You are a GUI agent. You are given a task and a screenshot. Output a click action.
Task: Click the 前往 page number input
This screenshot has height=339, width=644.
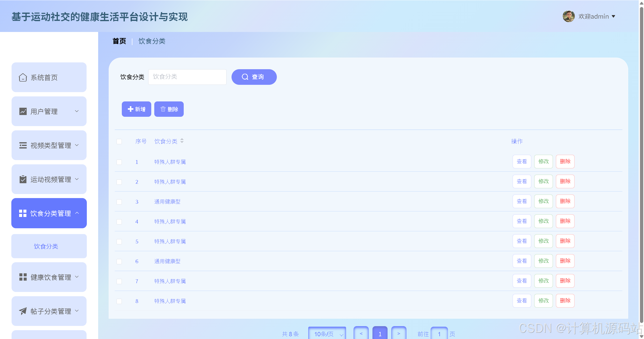(x=439, y=333)
